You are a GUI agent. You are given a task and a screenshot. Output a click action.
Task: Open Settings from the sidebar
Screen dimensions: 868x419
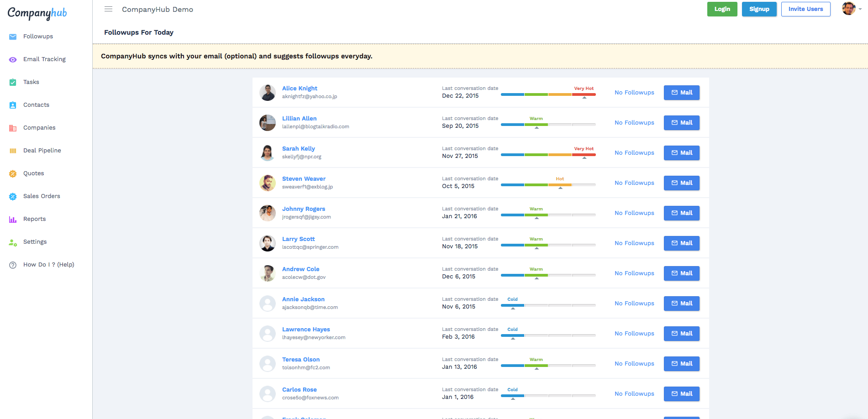(x=13, y=242)
